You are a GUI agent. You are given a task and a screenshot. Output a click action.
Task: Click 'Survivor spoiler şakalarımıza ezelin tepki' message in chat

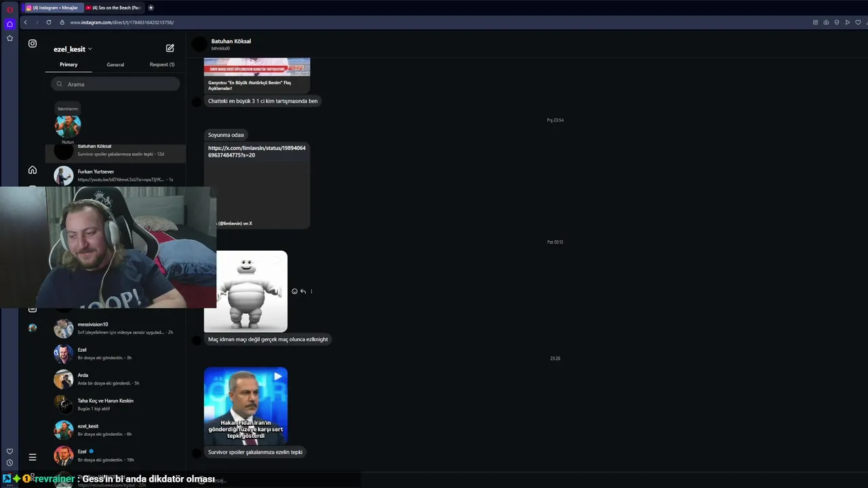(255, 452)
